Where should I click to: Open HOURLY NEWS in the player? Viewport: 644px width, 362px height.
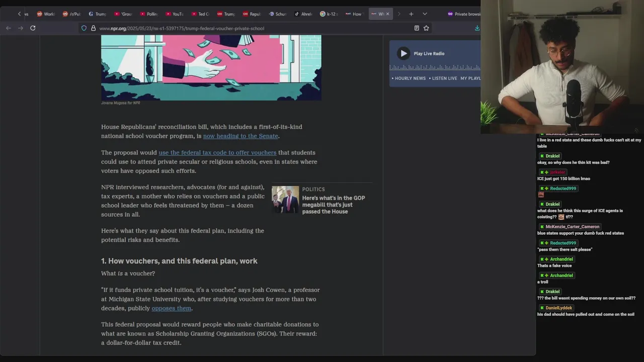409,78
